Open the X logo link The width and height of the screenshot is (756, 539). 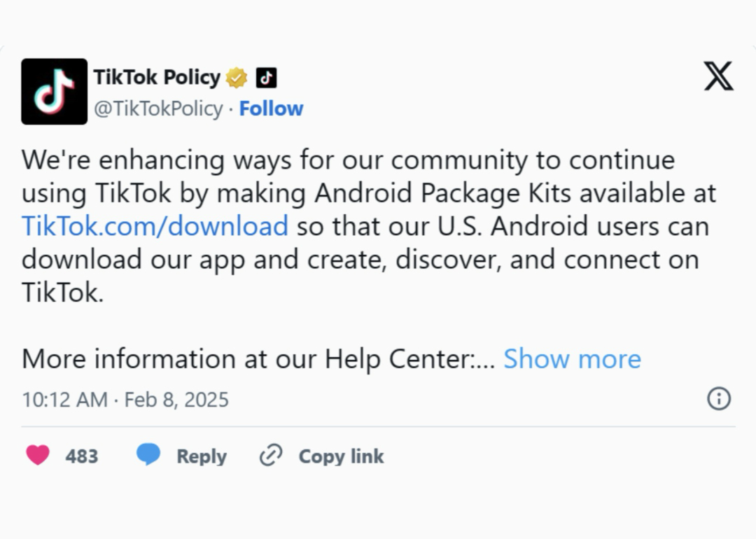(x=718, y=76)
